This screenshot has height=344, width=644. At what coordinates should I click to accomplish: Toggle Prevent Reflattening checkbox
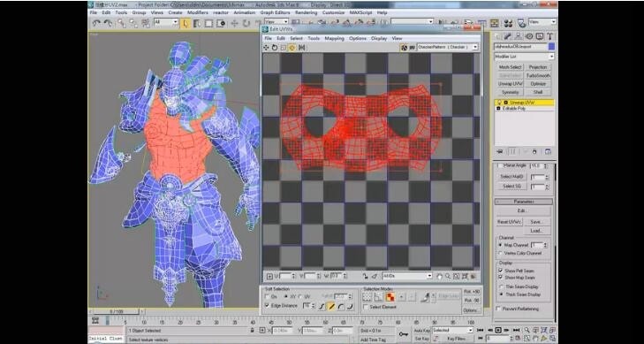click(x=498, y=309)
